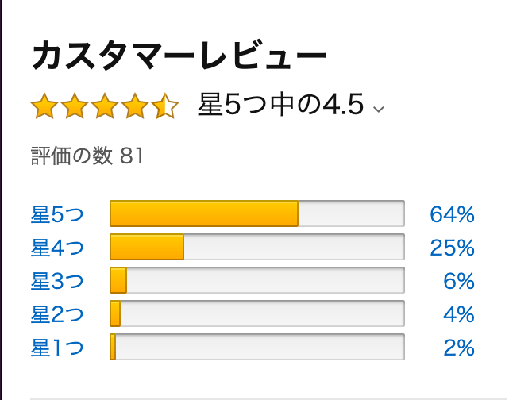Click the half-filled fifth rating star

coord(165,106)
